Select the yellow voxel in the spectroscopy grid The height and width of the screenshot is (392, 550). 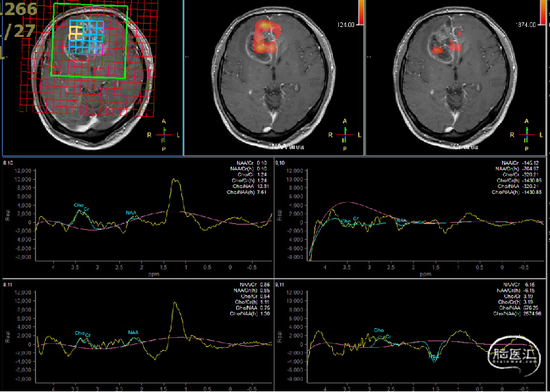pos(75,34)
